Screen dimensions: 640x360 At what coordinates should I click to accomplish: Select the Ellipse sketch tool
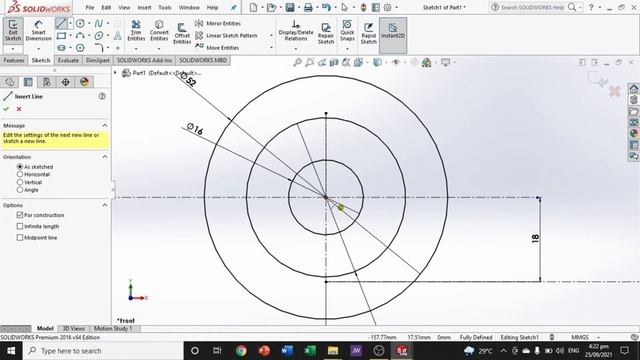point(98,36)
